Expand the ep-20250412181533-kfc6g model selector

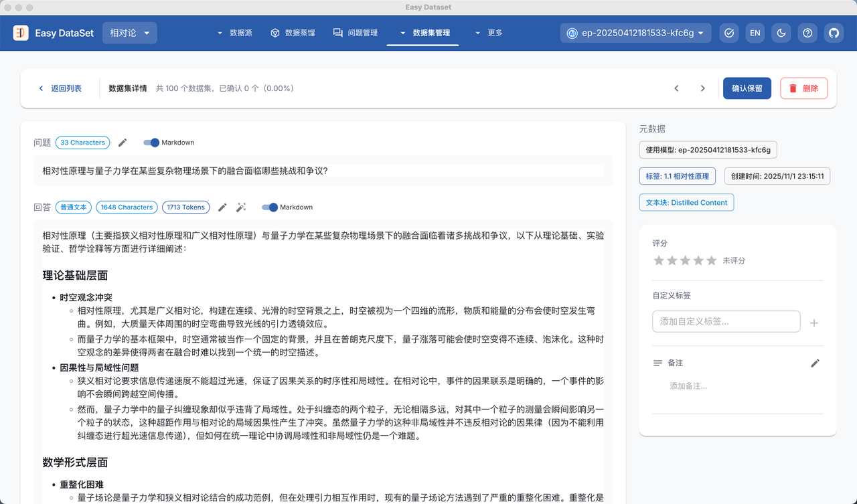(635, 33)
